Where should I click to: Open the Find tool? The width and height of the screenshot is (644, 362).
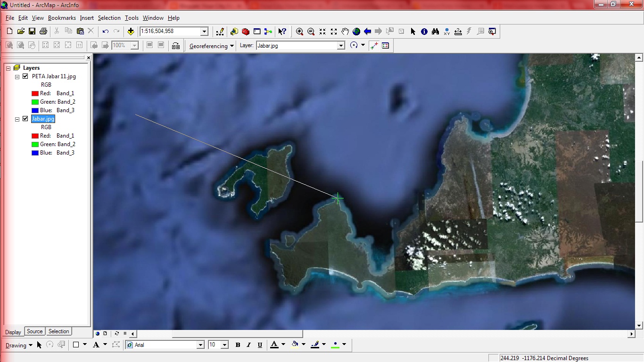435,32
